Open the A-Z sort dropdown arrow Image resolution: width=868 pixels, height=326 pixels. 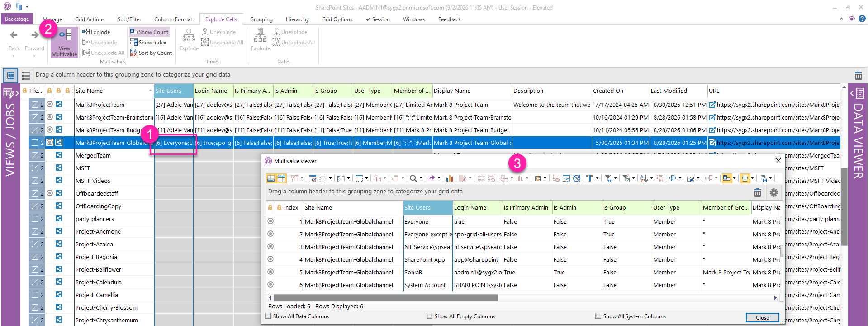tap(651, 178)
